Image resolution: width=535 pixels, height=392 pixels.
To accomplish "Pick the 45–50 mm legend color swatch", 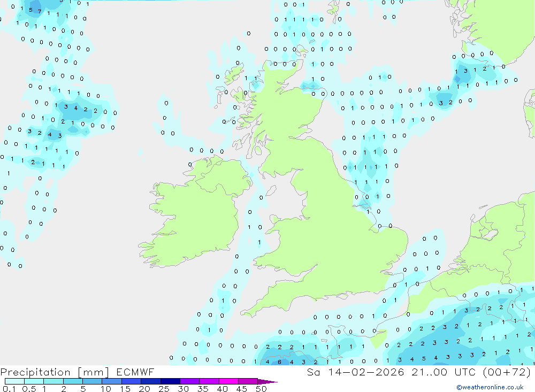I will (x=248, y=381).
